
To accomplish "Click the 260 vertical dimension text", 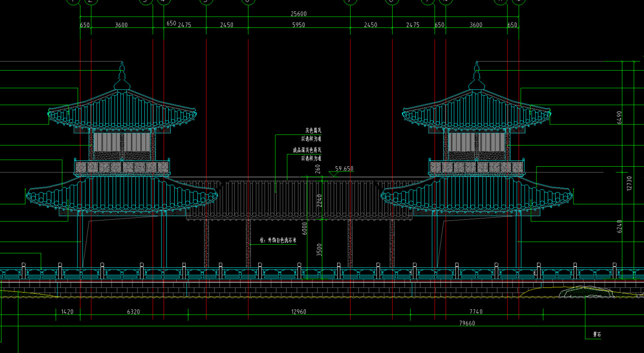I will pos(318,169).
